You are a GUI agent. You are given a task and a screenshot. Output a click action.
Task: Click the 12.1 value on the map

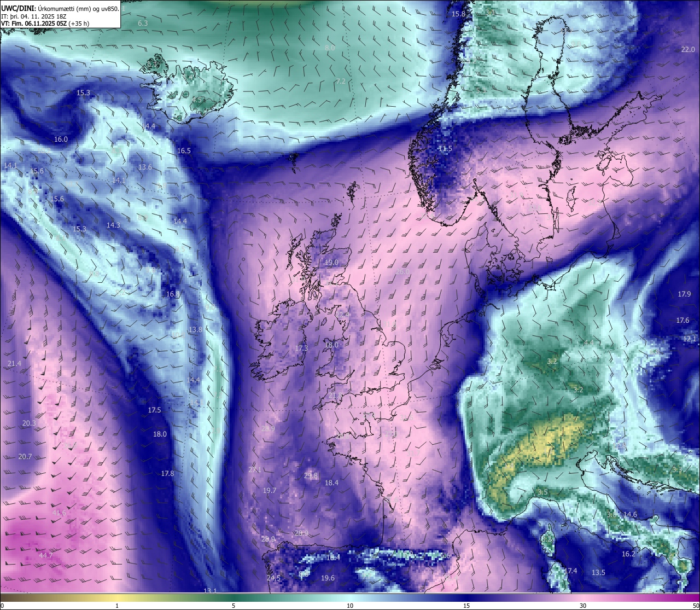click(690, 339)
